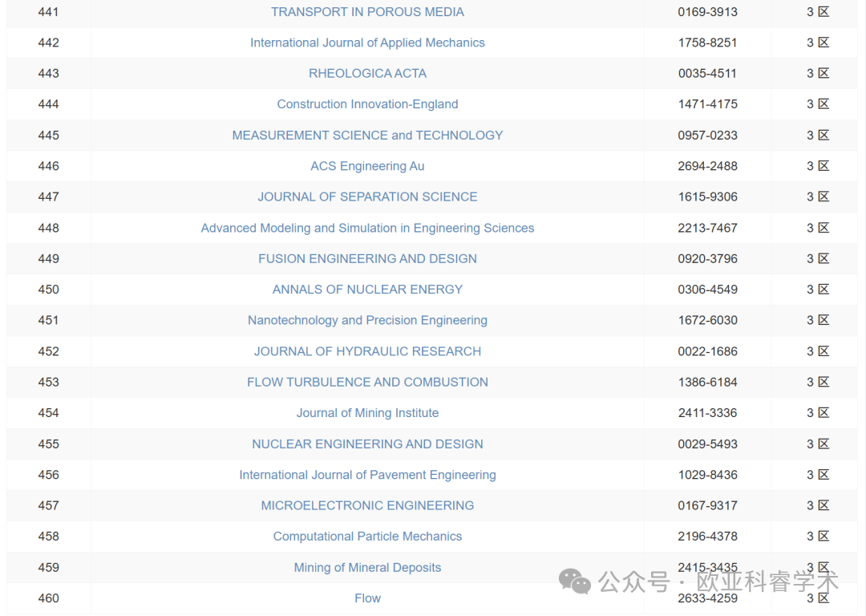Viewport: 866px width, 616px height.
Task: Open MEASUREMENT SCIENCE and TECHNOLOGY link
Action: [x=367, y=136]
